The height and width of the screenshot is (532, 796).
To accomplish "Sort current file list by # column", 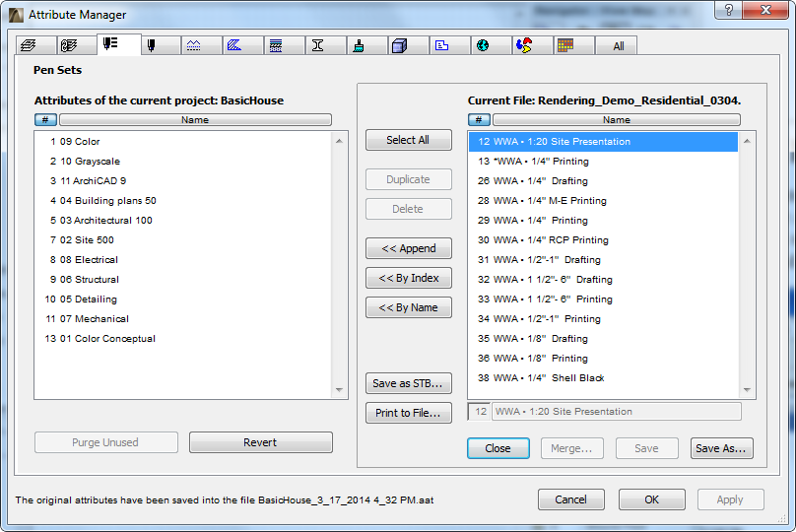I will [x=479, y=120].
